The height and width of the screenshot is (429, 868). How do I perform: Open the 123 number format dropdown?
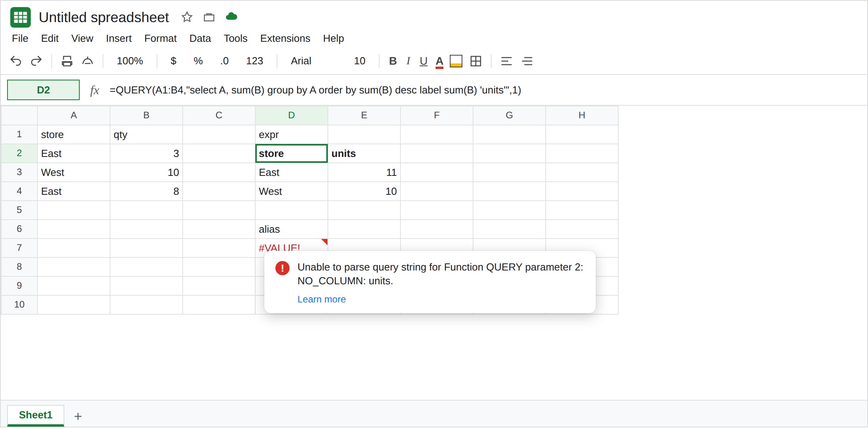pos(254,61)
